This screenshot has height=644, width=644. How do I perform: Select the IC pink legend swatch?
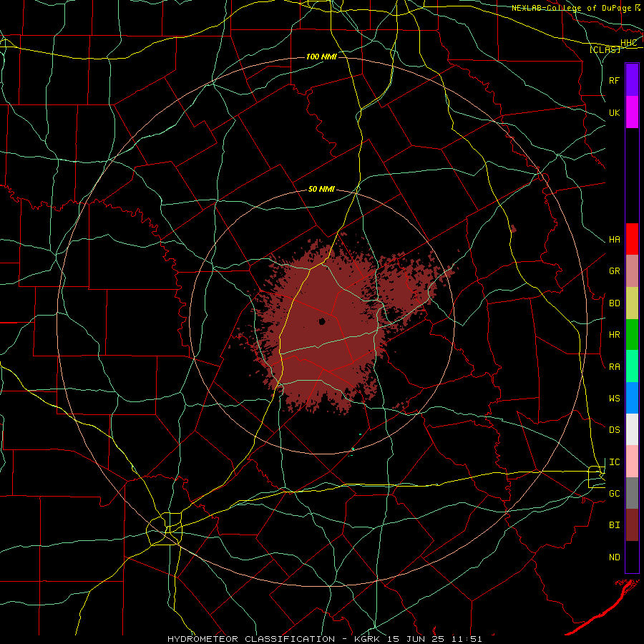(632, 462)
